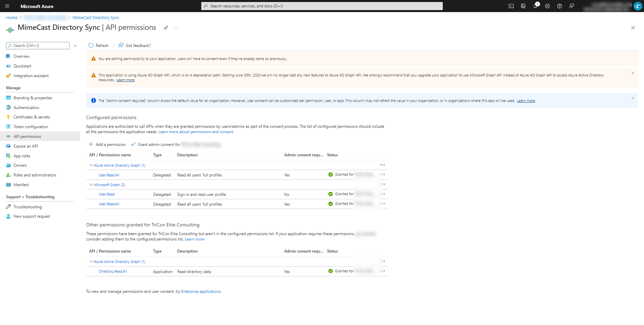Click MimeCast Directory Sync breadcrumb
Image resolution: width=644 pixels, height=325 pixels.
coord(96,18)
